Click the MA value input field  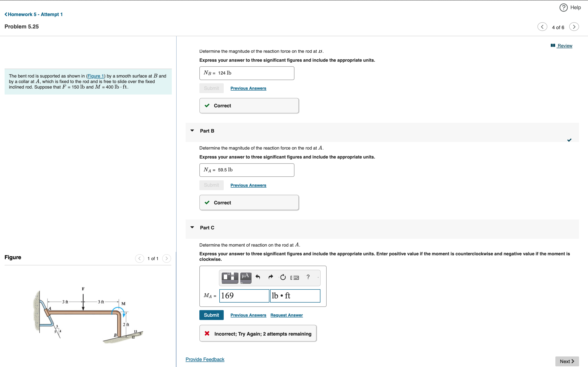click(x=244, y=296)
